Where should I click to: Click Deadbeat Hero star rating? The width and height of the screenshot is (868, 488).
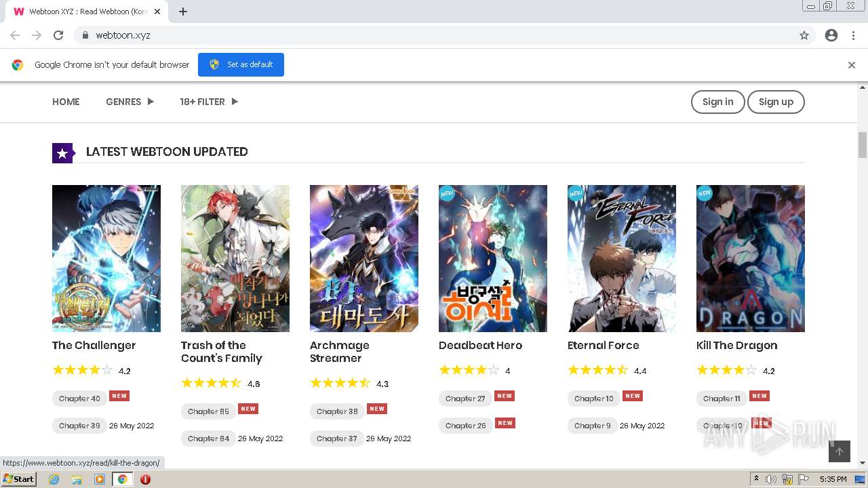tap(469, 370)
